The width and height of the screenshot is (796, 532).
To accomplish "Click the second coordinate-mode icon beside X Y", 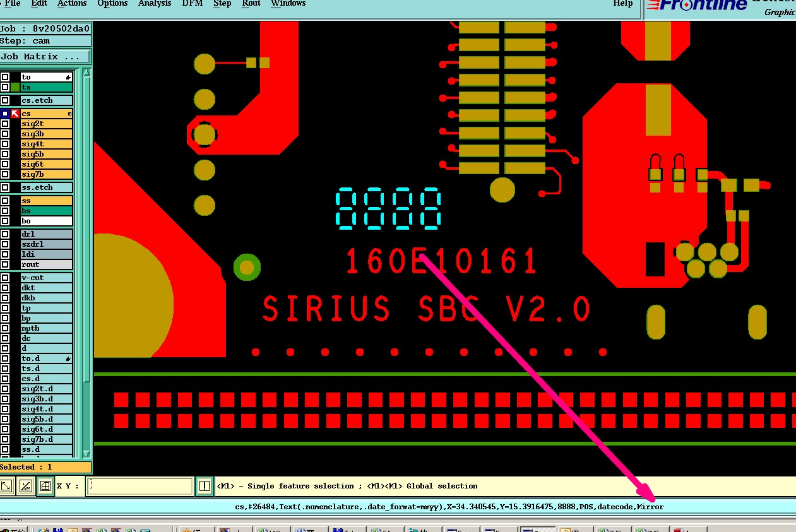I will pyautogui.click(x=26, y=486).
